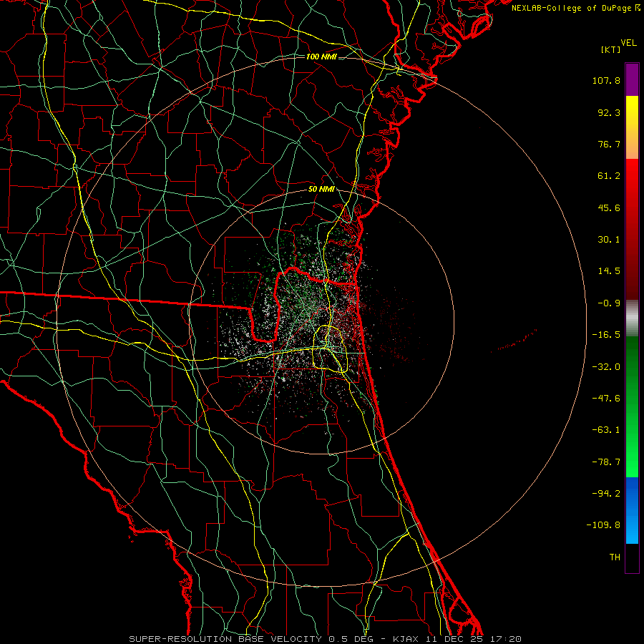644x644 pixels.
Task: Click the 107.8 velocity scale value
Action: [606, 80]
